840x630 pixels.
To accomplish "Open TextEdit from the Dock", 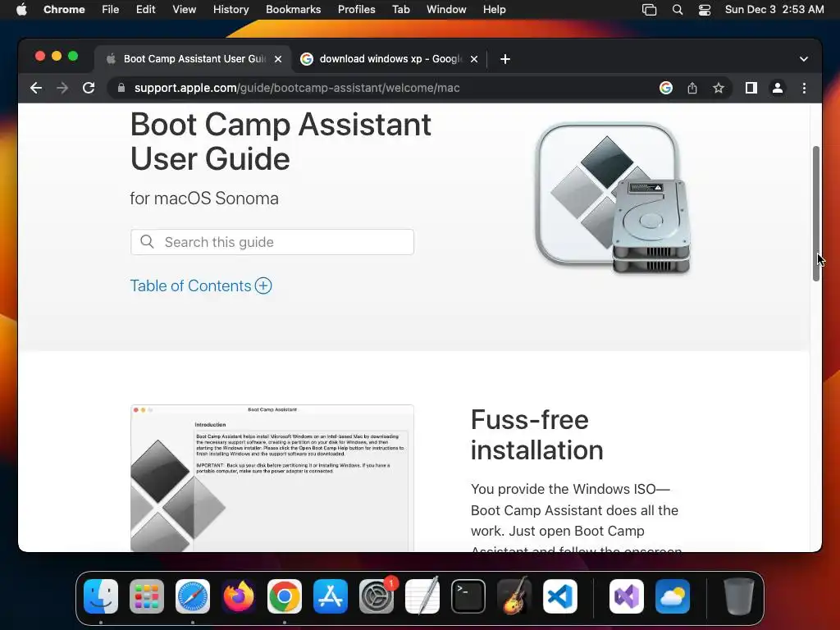I will [422, 596].
